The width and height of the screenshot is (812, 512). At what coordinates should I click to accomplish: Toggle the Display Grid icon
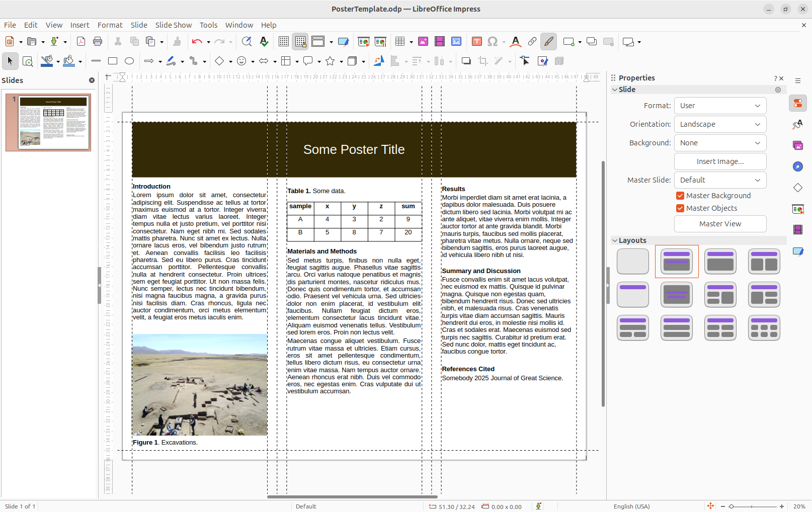click(284, 42)
